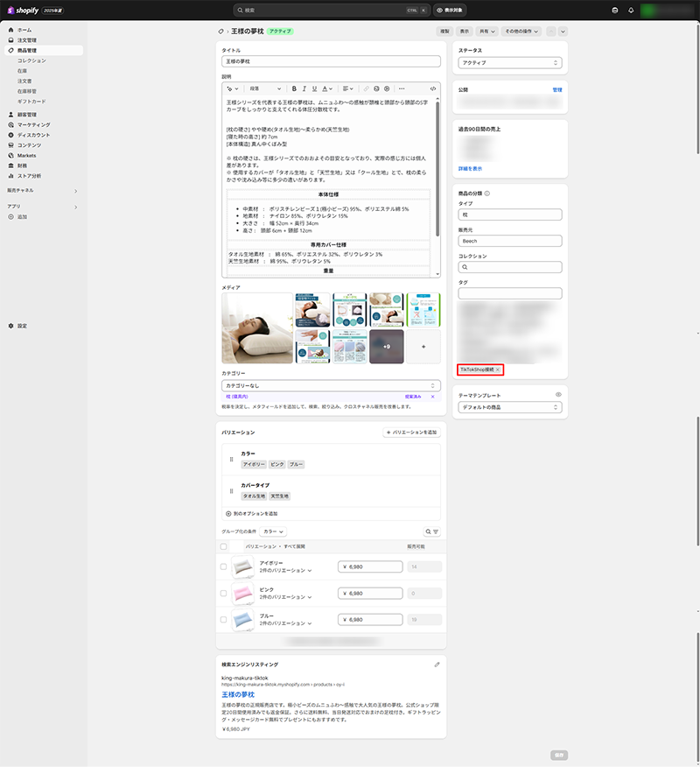This screenshot has width=700, height=767.
Task: Click the ディスカウント badge icon
Action: (10, 135)
